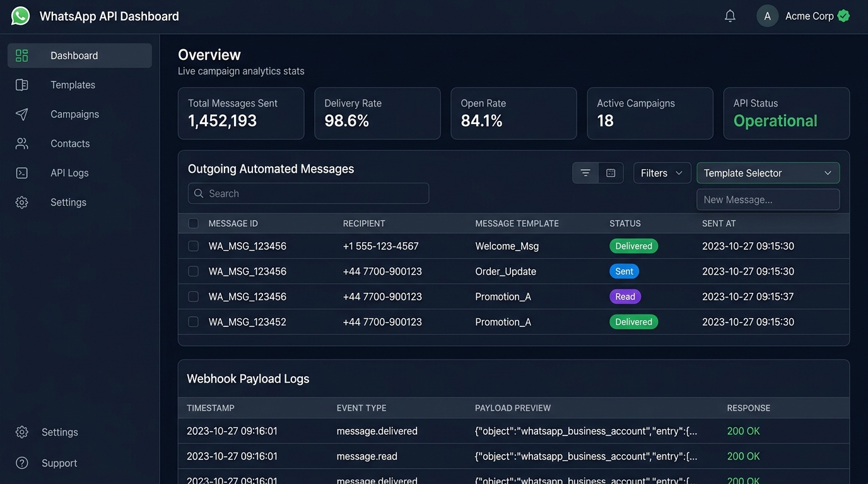Click the New Message input field

coord(768,200)
